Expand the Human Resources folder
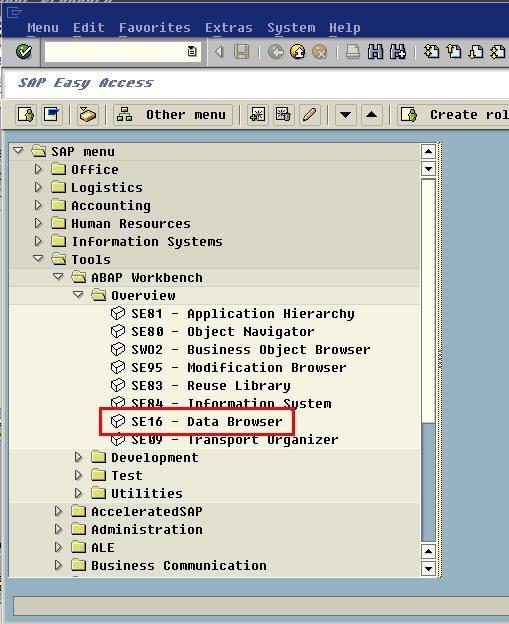 coord(38,223)
